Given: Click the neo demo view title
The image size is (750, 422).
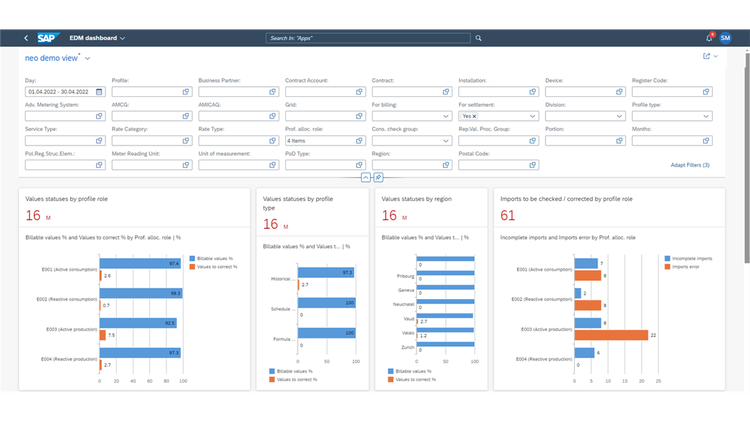Looking at the screenshot, I should (51, 58).
